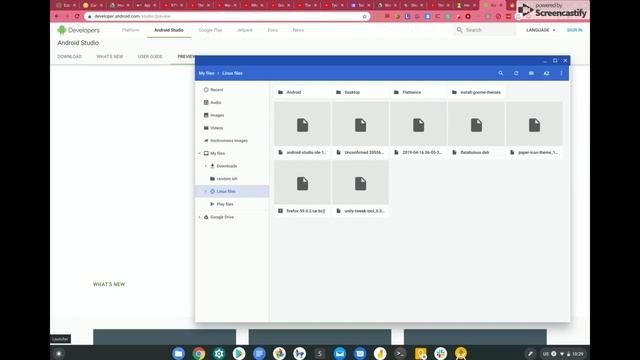Open the Terminal app from the shelf
This screenshot has height=360, width=640.
pyautogui.click(x=400, y=353)
